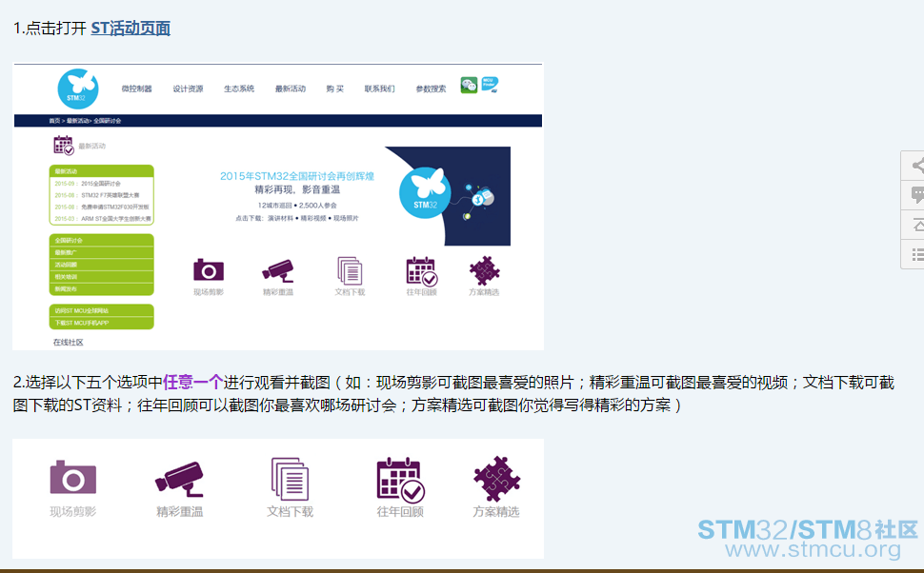Open 设计资源 in the webpage nav bar
Viewport: 924px width, 573px height.
(188, 89)
